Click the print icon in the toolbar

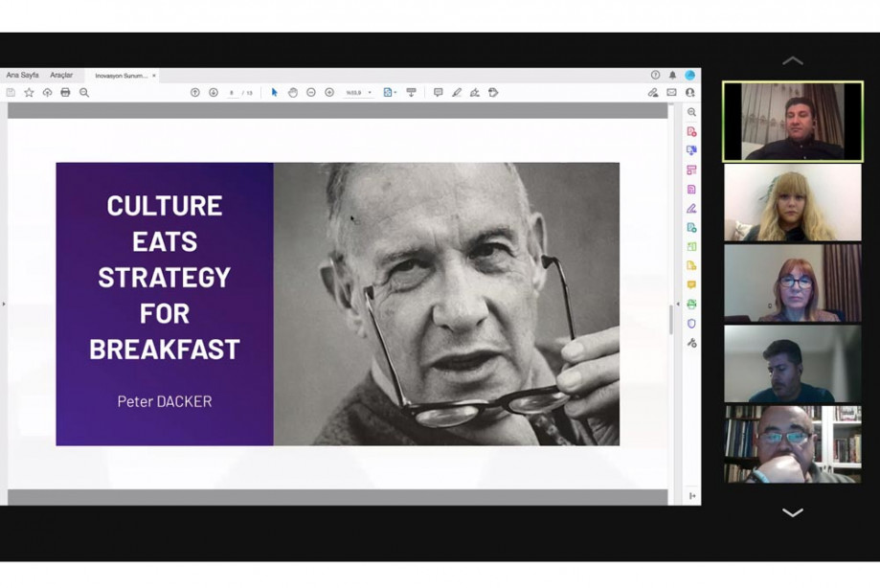65,93
